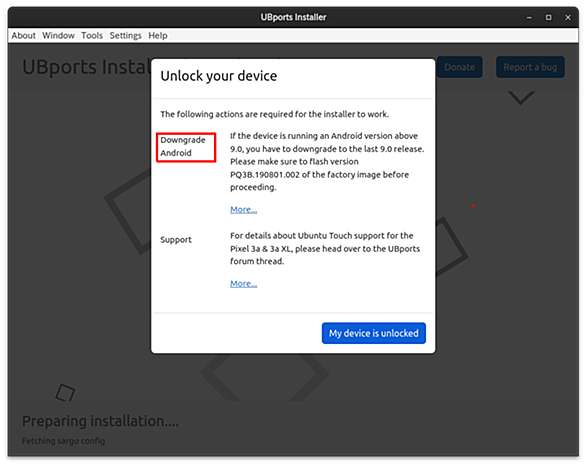The width and height of the screenshot is (586, 465).
Task: Select the Support label
Action: pyautogui.click(x=176, y=240)
